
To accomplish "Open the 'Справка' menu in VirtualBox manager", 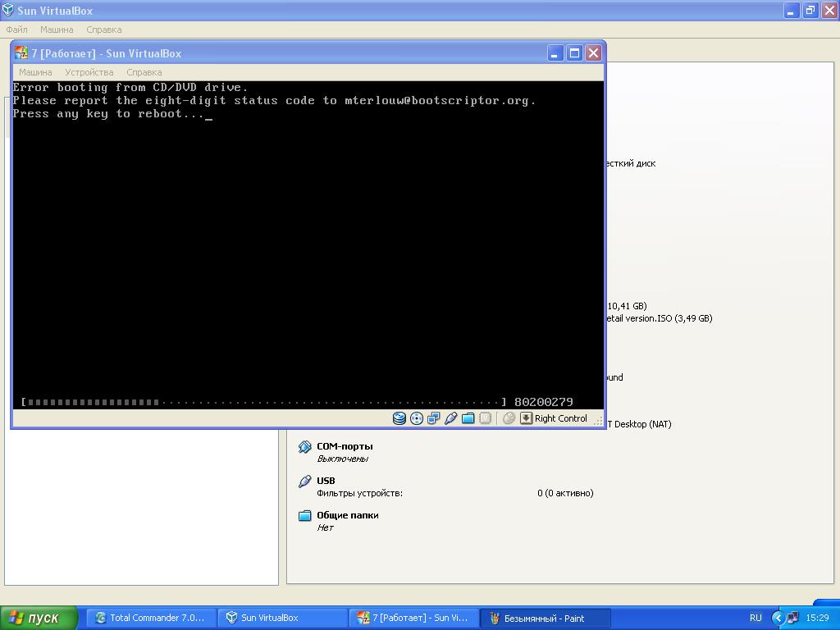I will [x=104, y=30].
